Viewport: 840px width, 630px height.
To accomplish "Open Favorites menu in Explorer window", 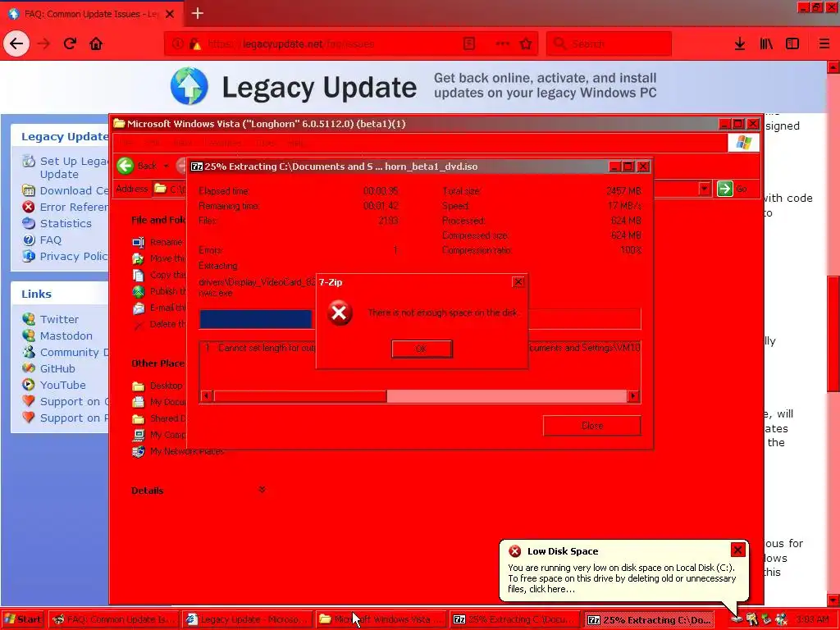I will [x=223, y=143].
